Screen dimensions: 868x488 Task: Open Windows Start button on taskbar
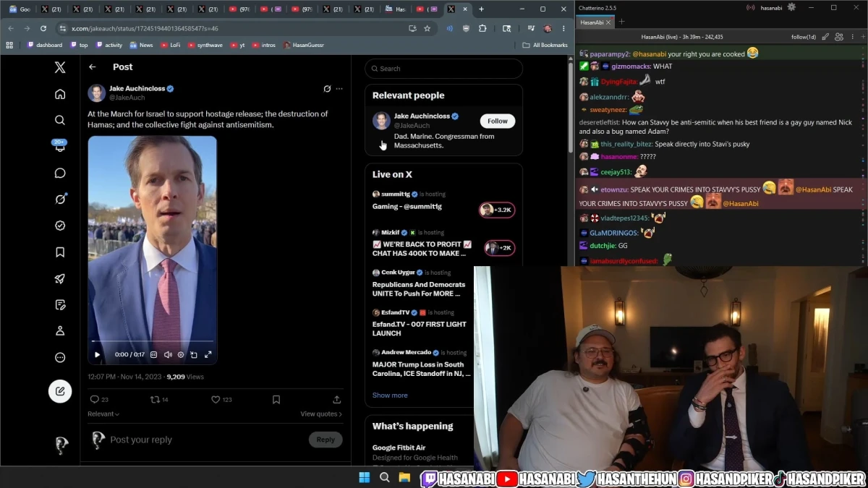(x=365, y=477)
